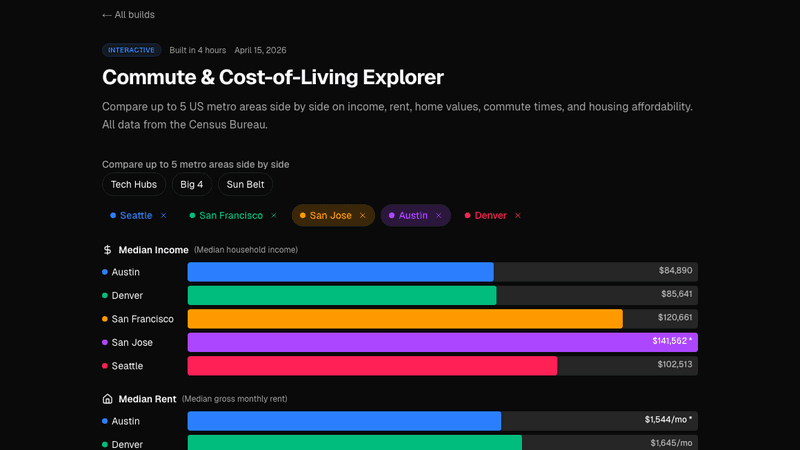Click the April 15, 2026 date
This screenshot has width=800, height=450.
click(x=260, y=50)
